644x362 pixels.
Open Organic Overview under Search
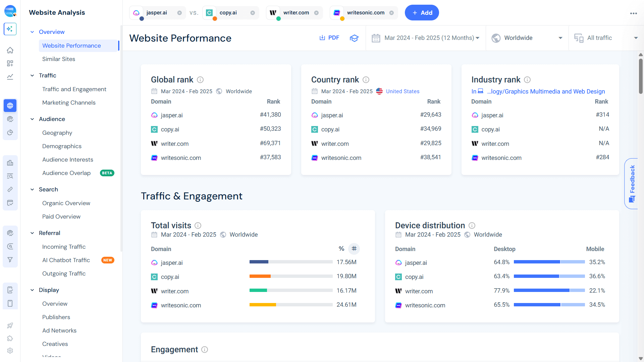(x=66, y=203)
